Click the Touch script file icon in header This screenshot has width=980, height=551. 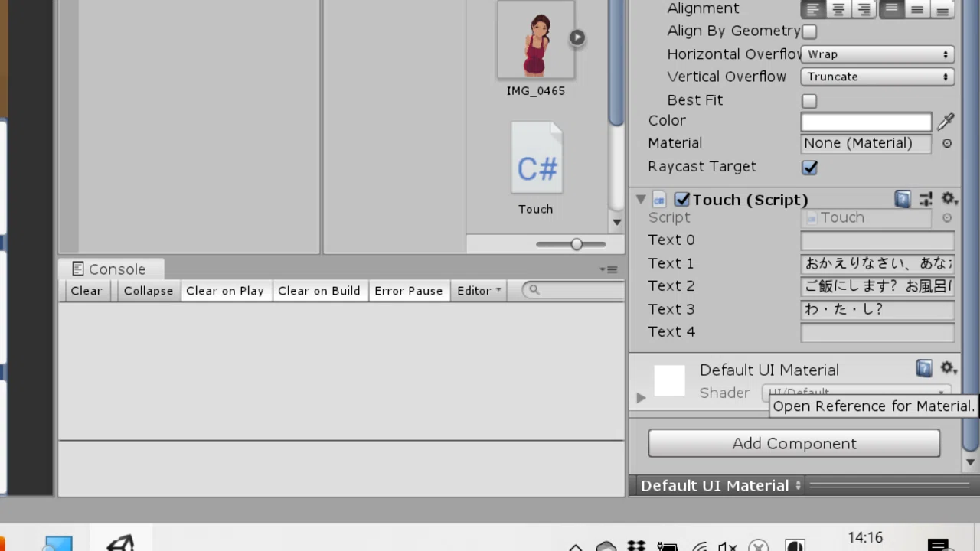tap(659, 200)
